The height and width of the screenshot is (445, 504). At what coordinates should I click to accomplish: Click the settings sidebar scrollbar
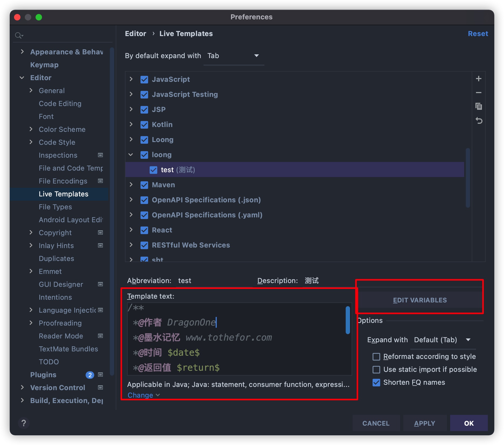pyautogui.click(x=112, y=211)
